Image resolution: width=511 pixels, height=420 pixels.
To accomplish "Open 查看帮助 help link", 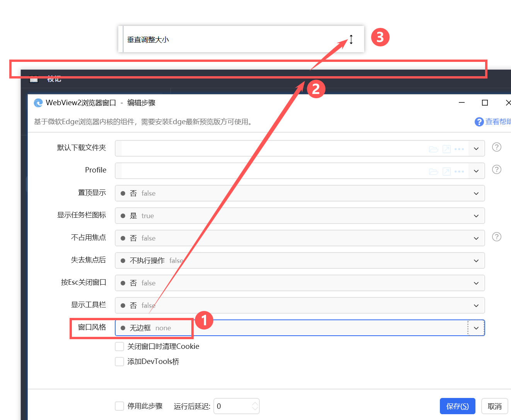I will tap(493, 122).
